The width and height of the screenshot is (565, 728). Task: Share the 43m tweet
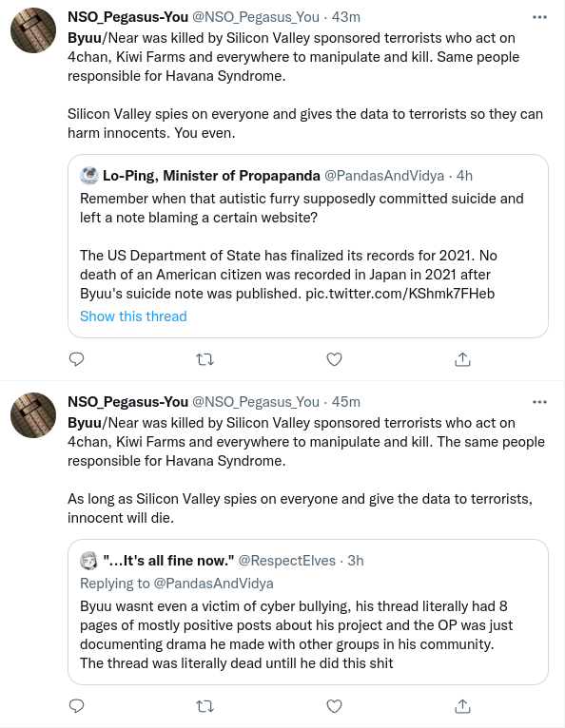[463, 359]
